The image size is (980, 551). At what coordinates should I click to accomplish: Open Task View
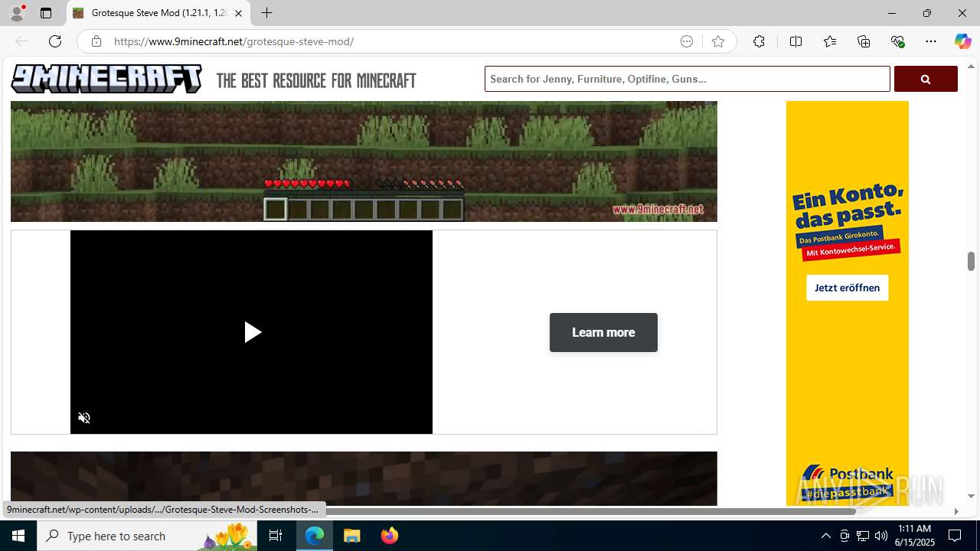click(276, 536)
